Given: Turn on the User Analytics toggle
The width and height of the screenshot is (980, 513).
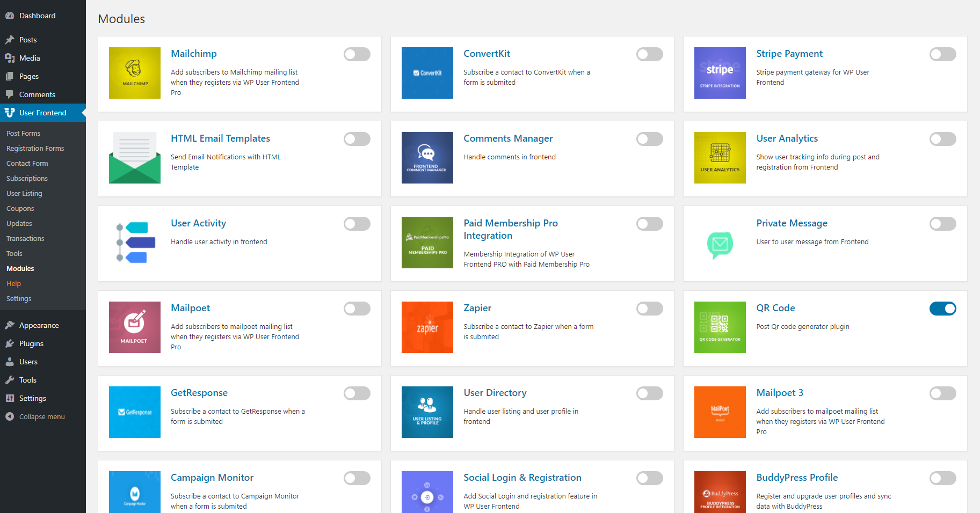Looking at the screenshot, I should point(943,139).
